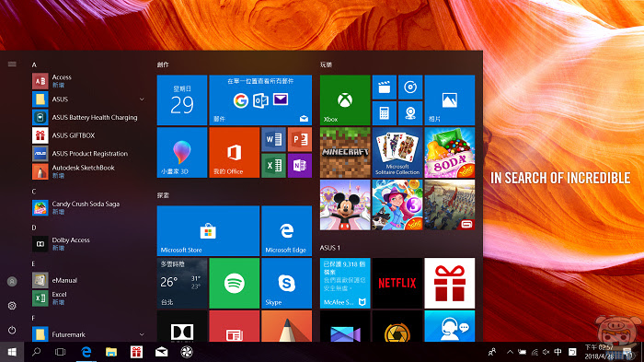644x362 pixels.
Task: Open volume control in system tray
Action: pyautogui.click(x=546, y=352)
